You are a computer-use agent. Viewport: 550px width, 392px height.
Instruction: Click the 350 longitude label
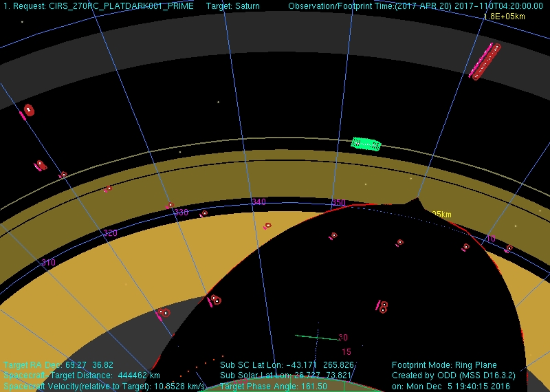[x=338, y=203]
